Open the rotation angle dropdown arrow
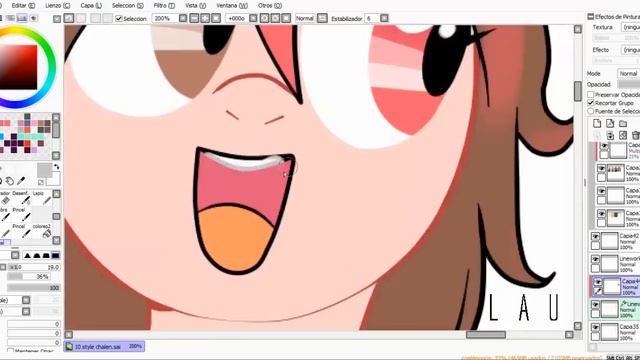This screenshot has height=360, width=640. point(253,18)
